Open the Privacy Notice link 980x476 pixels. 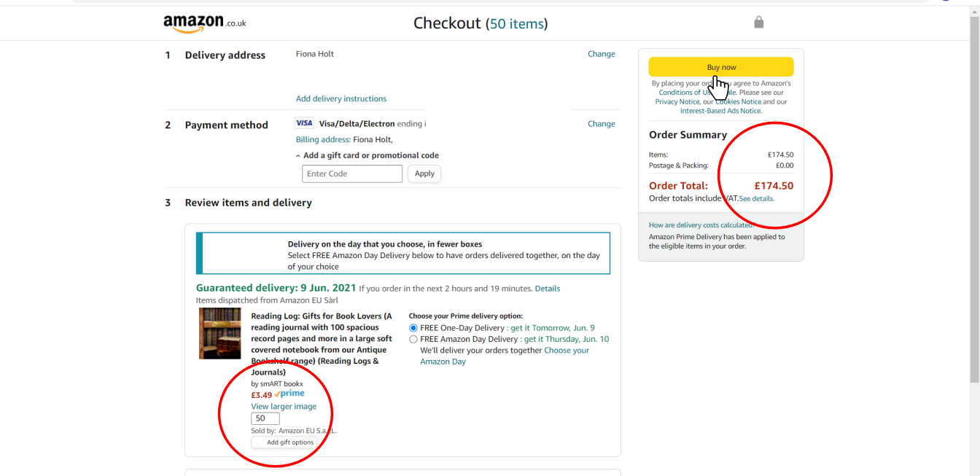[677, 102]
